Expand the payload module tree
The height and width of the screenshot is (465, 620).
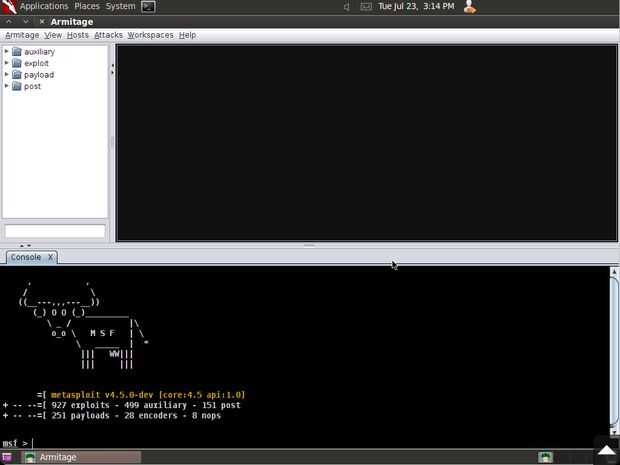pos(6,74)
